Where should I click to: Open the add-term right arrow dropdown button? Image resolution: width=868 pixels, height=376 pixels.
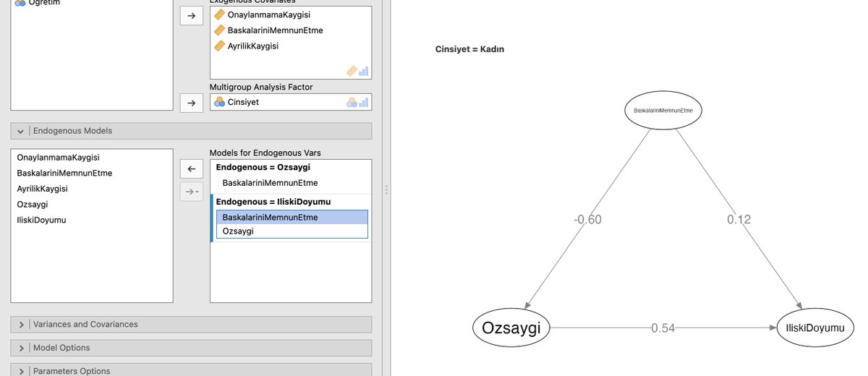point(191,192)
